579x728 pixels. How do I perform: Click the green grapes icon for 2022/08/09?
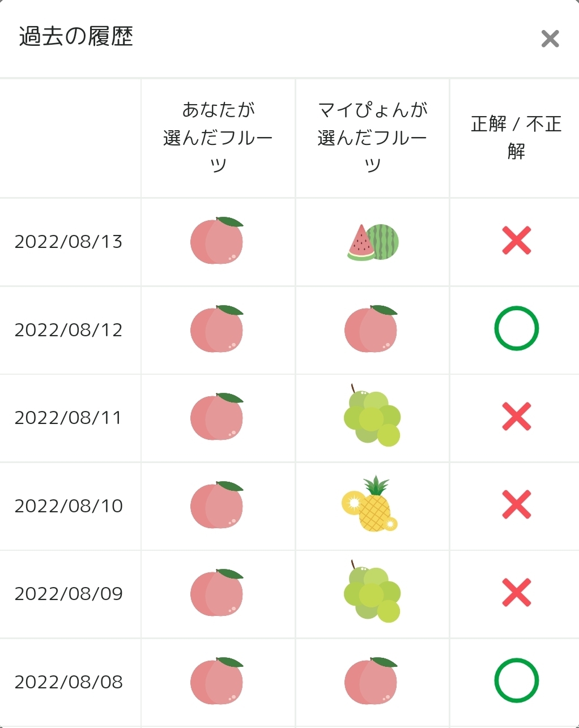pyautogui.click(x=372, y=593)
